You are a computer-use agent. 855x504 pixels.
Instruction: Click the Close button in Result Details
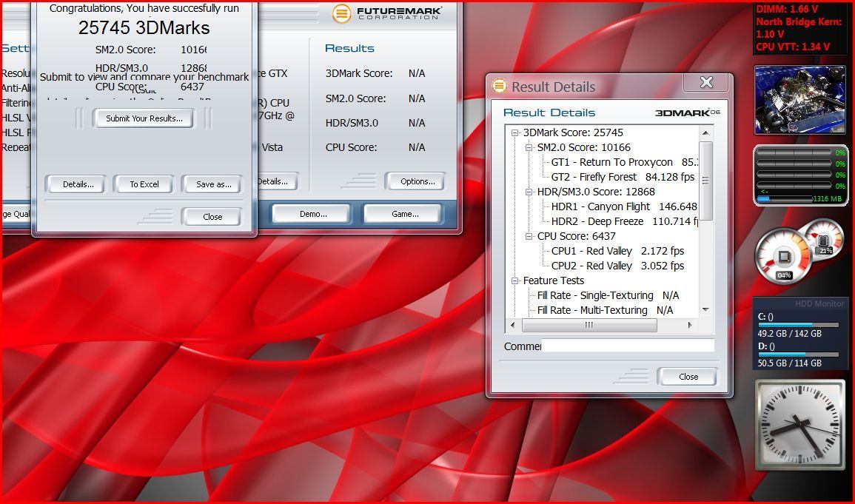point(688,376)
